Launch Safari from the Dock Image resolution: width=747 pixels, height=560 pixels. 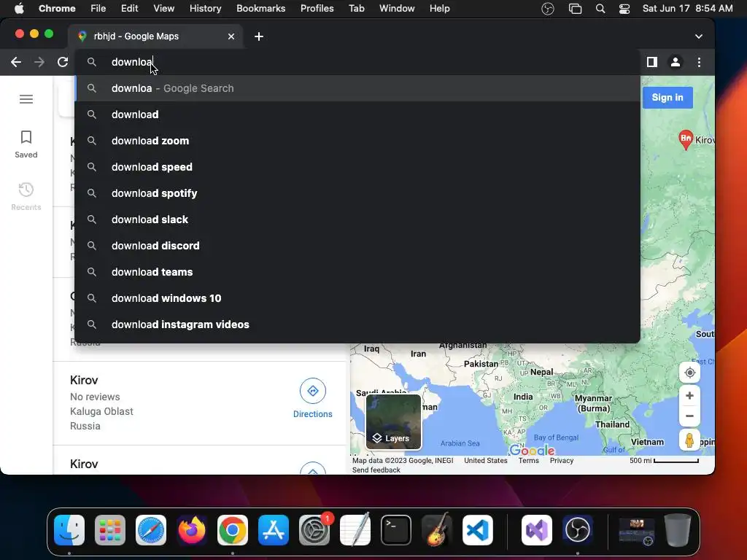pos(151,530)
